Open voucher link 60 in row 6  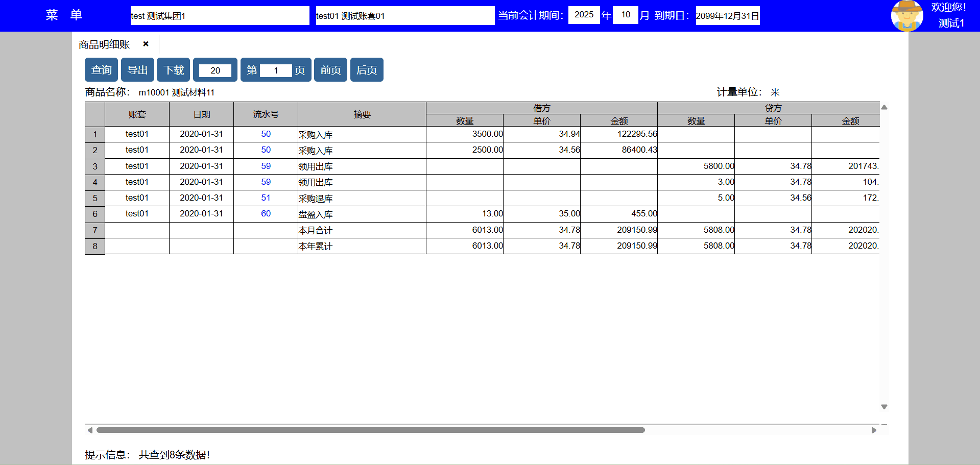pos(266,213)
